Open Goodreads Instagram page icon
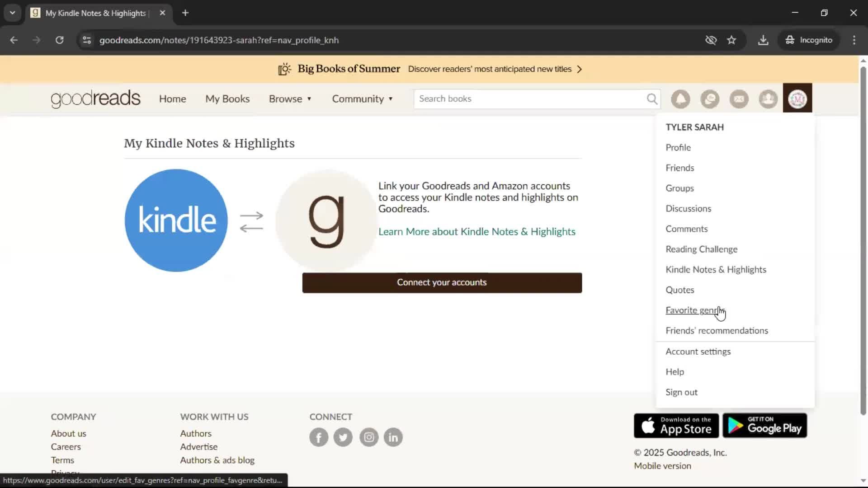 coord(369,437)
